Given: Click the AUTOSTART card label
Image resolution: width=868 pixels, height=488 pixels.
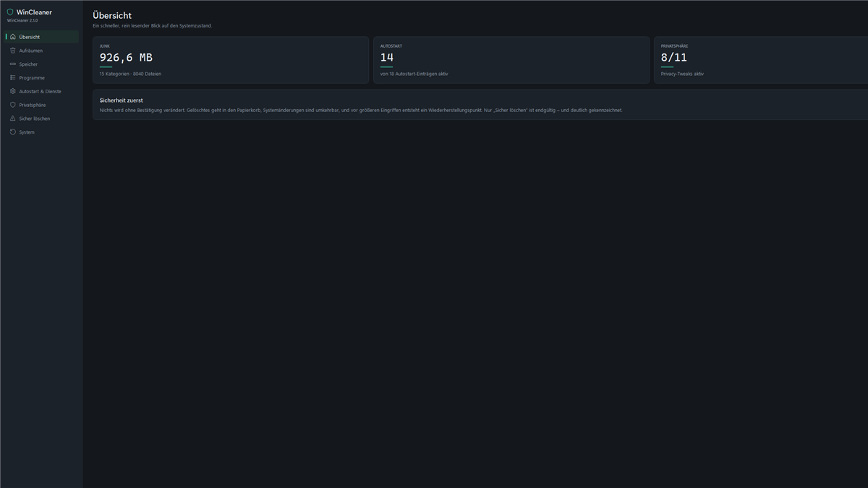Looking at the screenshot, I should [x=391, y=46].
